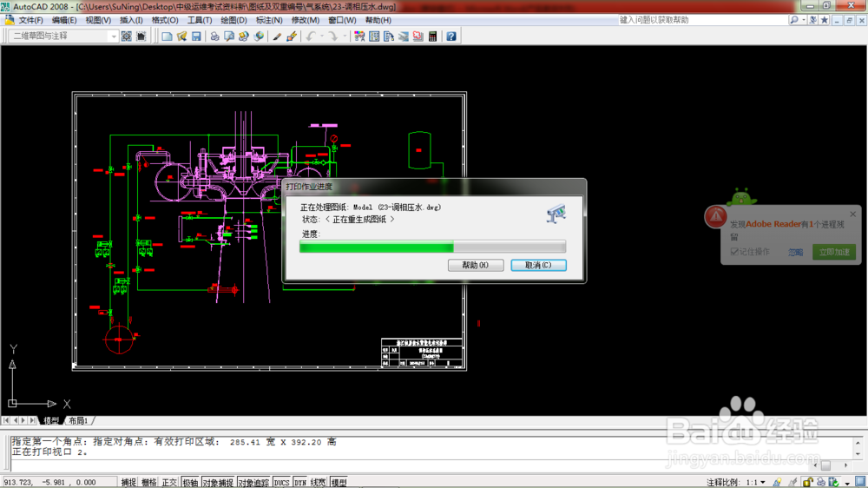Open the 视图(V) menu
The width and height of the screenshot is (868, 488).
[x=98, y=20]
